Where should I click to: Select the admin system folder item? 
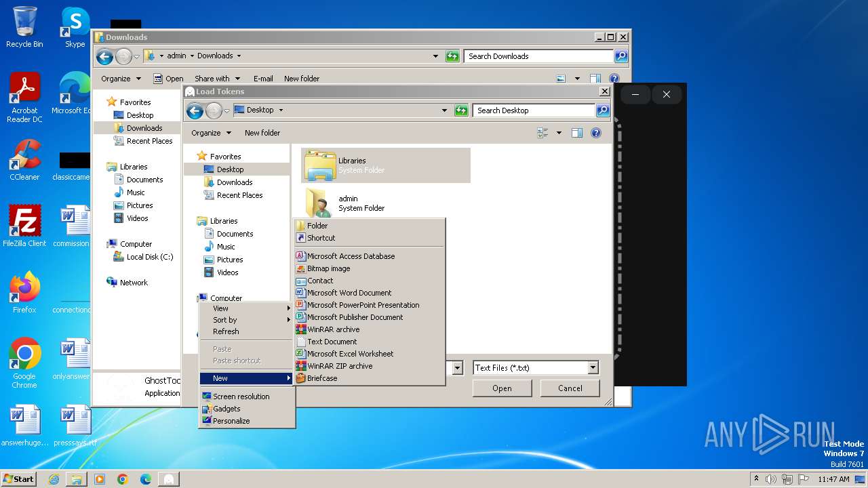pyautogui.click(x=385, y=203)
